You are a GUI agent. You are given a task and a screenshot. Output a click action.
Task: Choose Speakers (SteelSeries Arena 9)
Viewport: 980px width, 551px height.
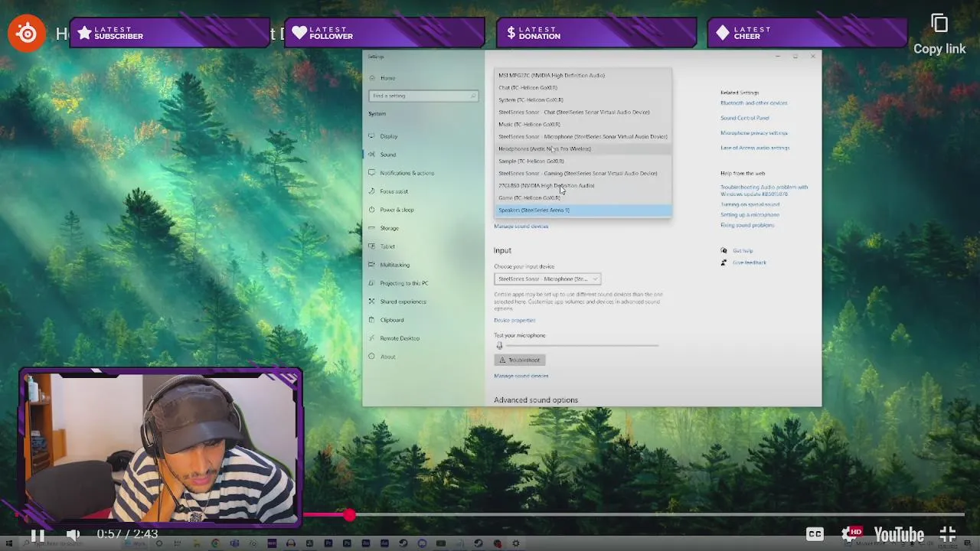583,210
